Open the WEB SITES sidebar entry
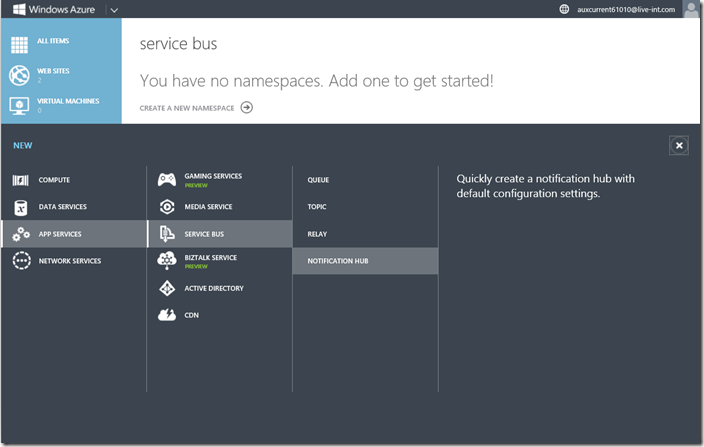Screen dimensions: 704x447 53,71
